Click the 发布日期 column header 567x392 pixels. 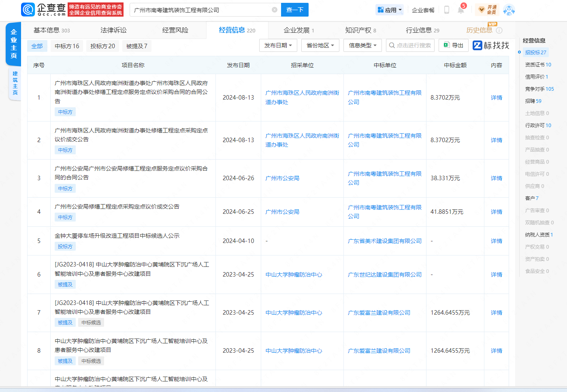pyautogui.click(x=238, y=65)
